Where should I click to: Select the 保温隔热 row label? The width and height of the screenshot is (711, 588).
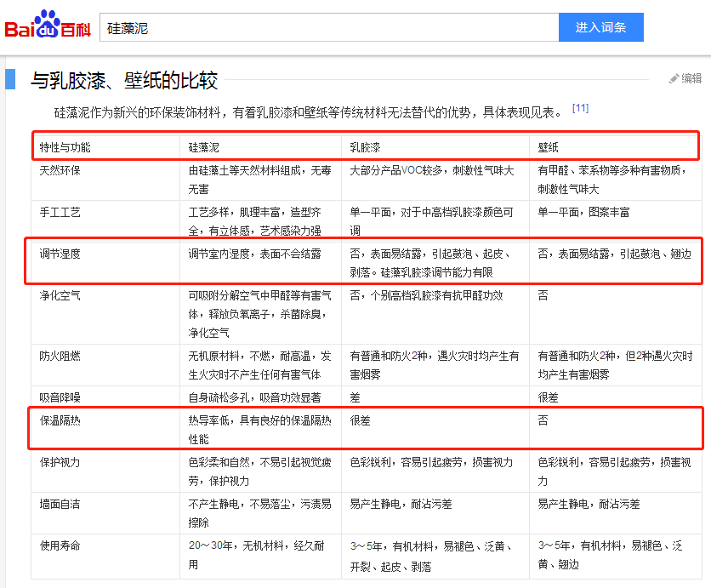point(60,420)
